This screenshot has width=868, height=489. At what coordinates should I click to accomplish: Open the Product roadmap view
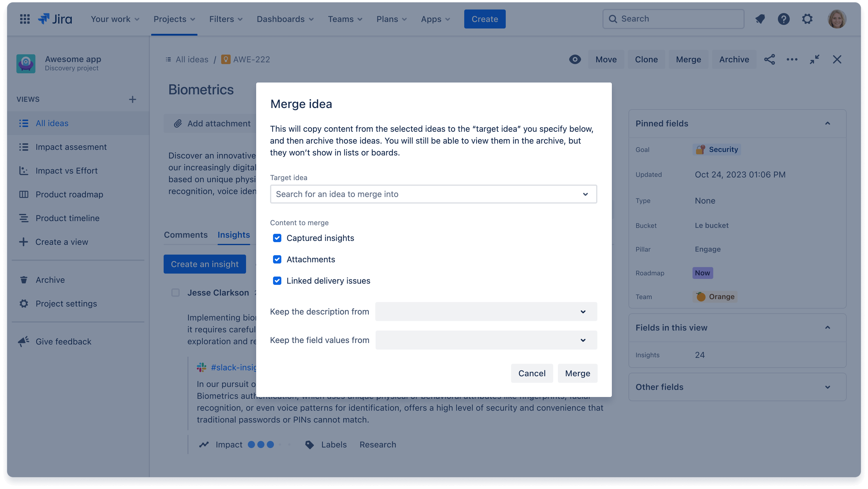(x=70, y=194)
